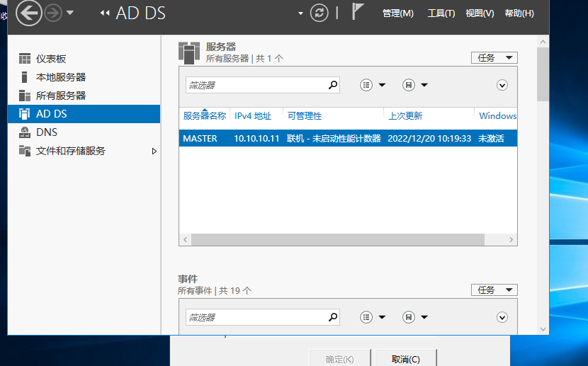Click the server list criteria icon
The width and height of the screenshot is (588, 366).
[x=366, y=85]
